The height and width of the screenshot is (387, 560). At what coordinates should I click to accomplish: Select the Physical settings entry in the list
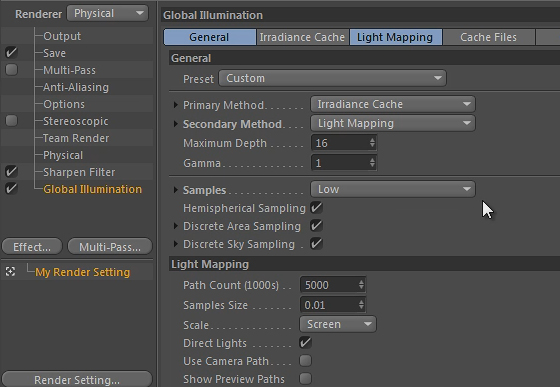tap(63, 155)
